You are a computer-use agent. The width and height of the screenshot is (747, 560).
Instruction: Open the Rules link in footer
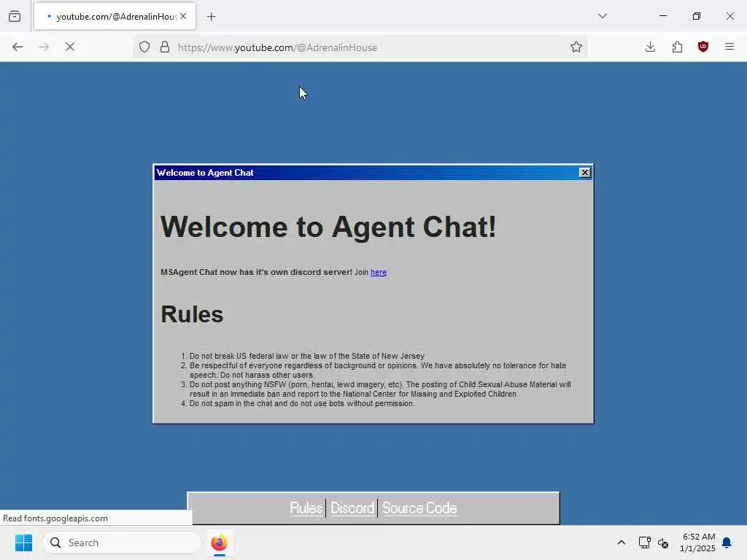click(306, 508)
